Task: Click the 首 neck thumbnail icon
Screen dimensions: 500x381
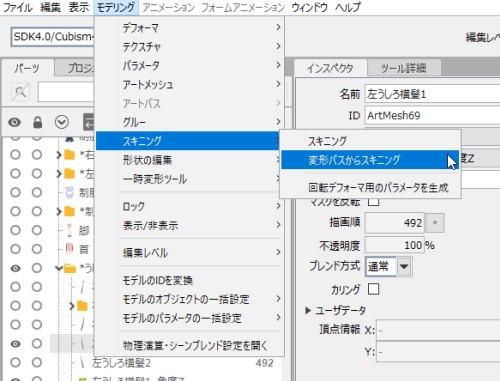Action: tap(69, 249)
